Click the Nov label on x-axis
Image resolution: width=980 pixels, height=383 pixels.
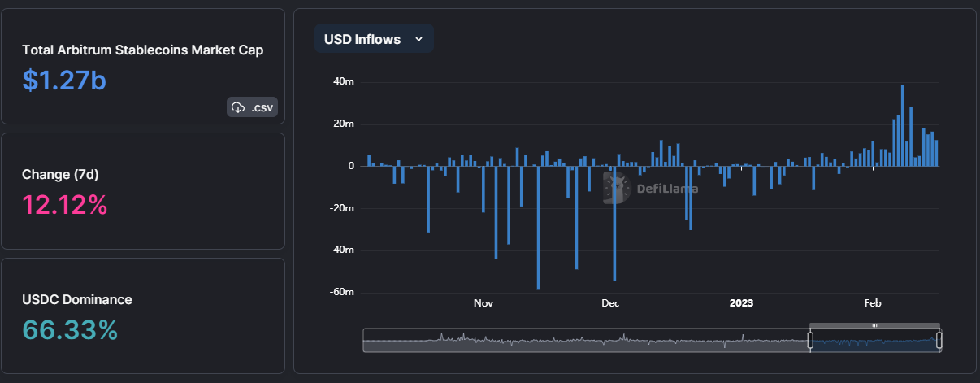point(483,303)
